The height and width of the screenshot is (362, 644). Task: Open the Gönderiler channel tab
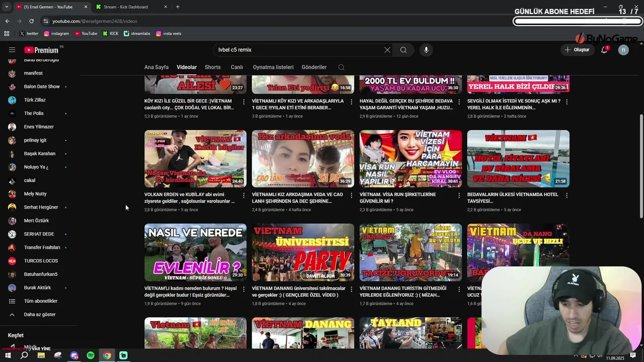point(314,67)
